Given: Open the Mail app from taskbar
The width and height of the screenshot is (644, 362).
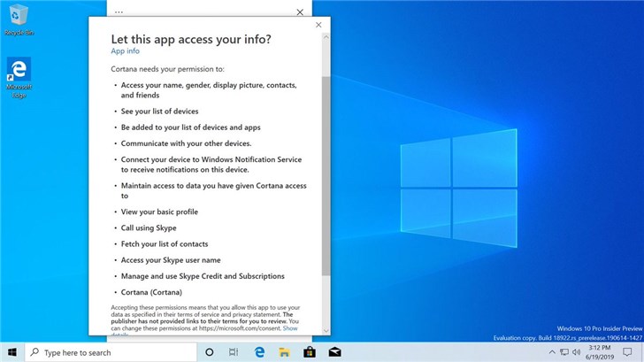Looking at the screenshot, I should (335, 351).
